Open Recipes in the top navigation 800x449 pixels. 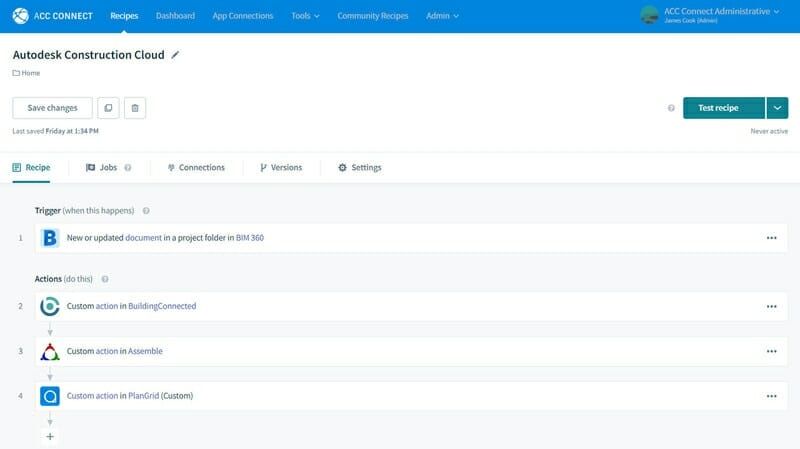[124, 16]
